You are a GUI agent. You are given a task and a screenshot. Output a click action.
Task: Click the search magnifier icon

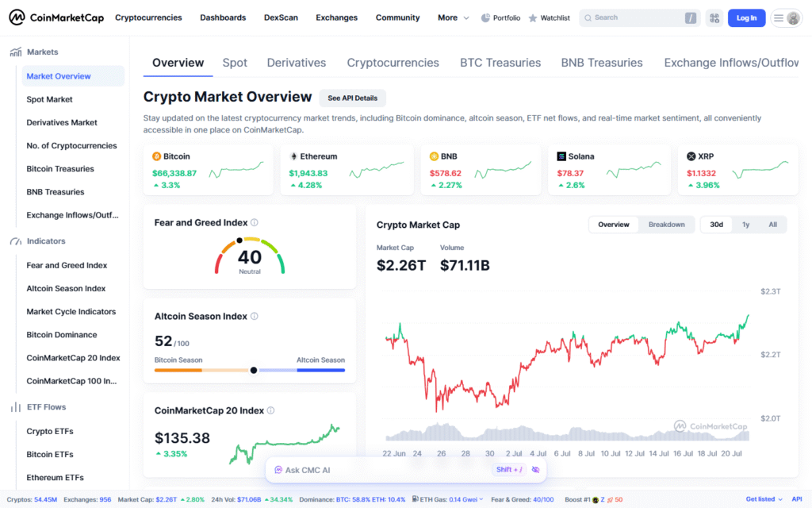pos(588,17)
